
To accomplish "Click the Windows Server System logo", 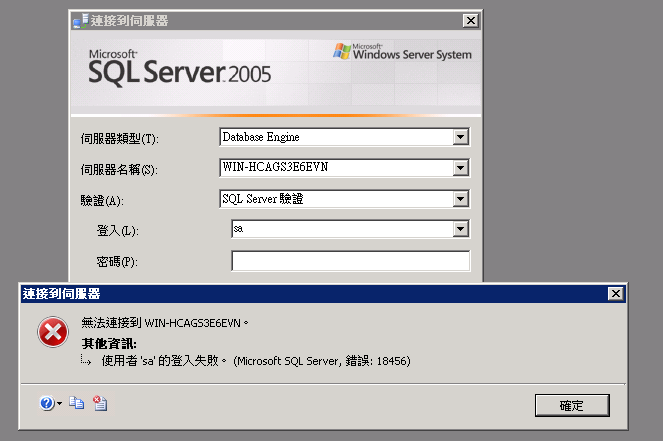I will click(x=402, y=52).
